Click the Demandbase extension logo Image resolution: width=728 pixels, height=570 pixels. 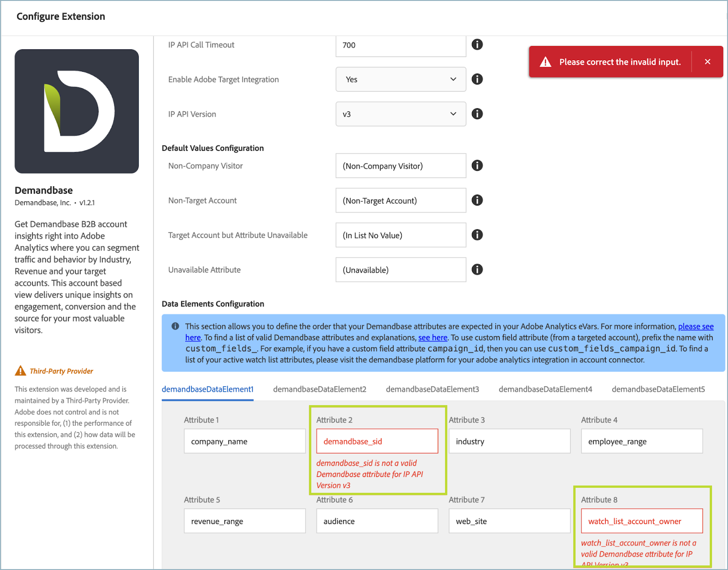coord(77,111)
